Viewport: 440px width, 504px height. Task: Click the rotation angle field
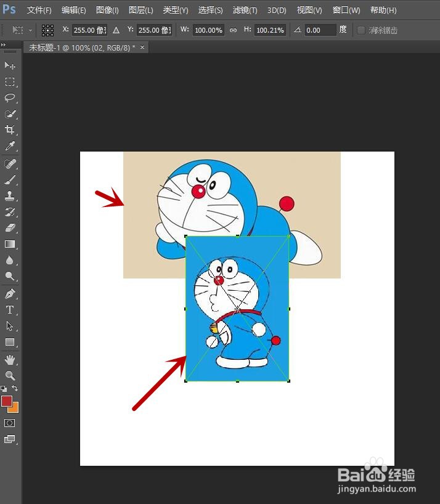coord(320,30)
